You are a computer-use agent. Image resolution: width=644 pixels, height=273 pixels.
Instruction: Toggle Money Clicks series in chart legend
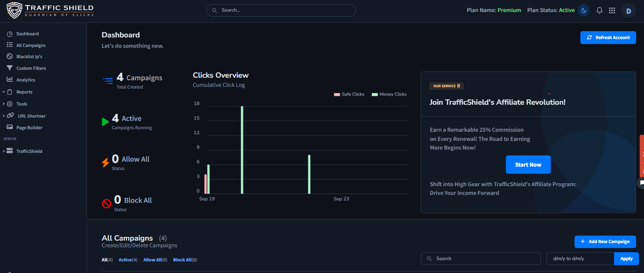coord(389,94)
